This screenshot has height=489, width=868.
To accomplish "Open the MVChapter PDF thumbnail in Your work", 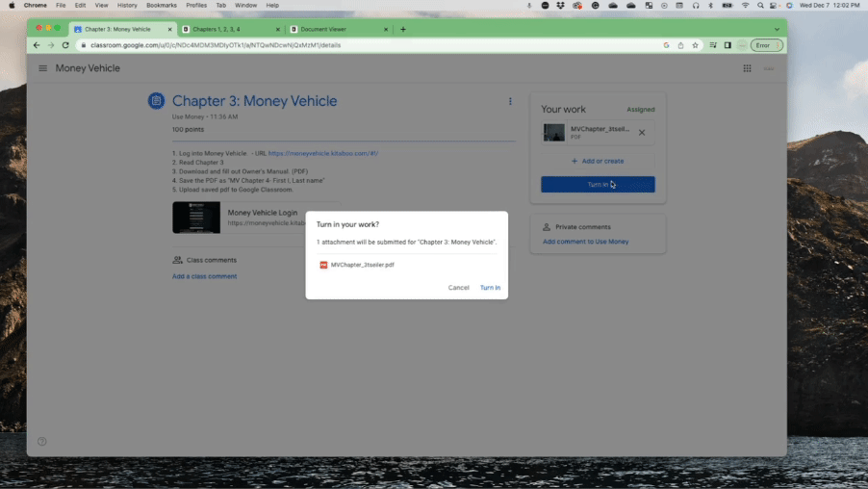I will click(x=554, y=132).
